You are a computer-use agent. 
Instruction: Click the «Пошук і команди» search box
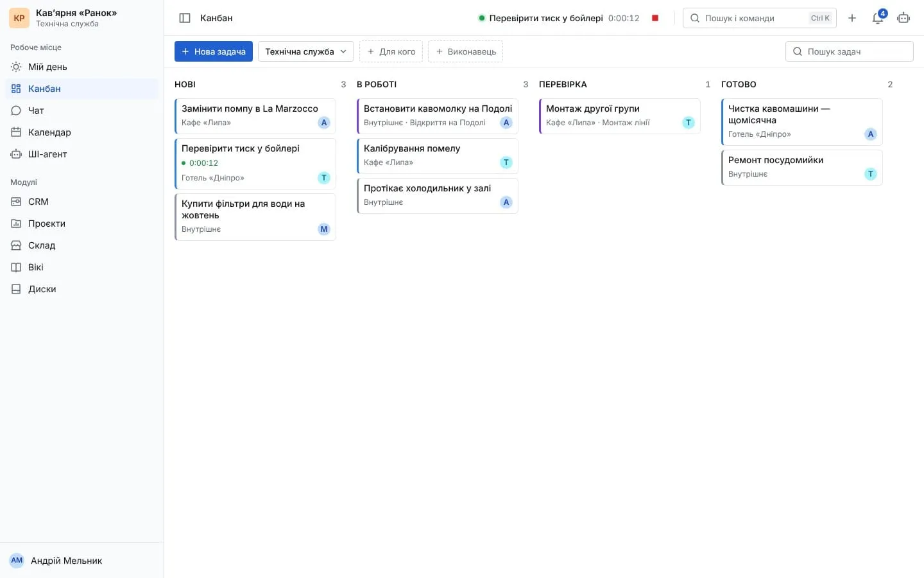(760, 18)
